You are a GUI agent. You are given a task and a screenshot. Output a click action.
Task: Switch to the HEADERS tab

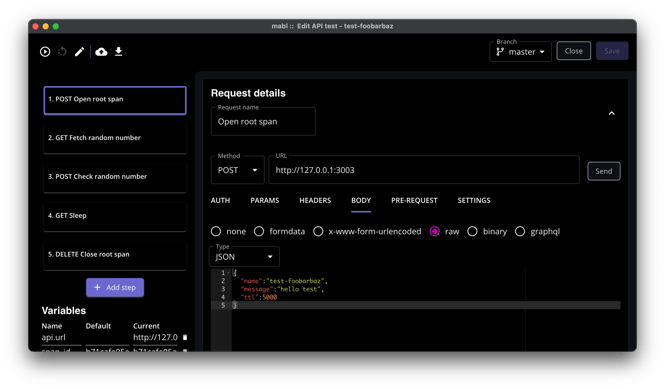315,200
